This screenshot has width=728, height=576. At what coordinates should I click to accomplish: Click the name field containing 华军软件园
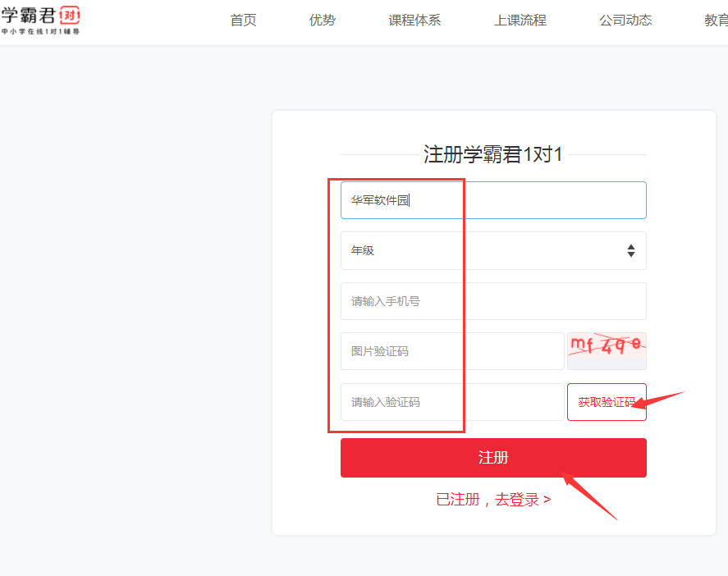coord(492,199)
